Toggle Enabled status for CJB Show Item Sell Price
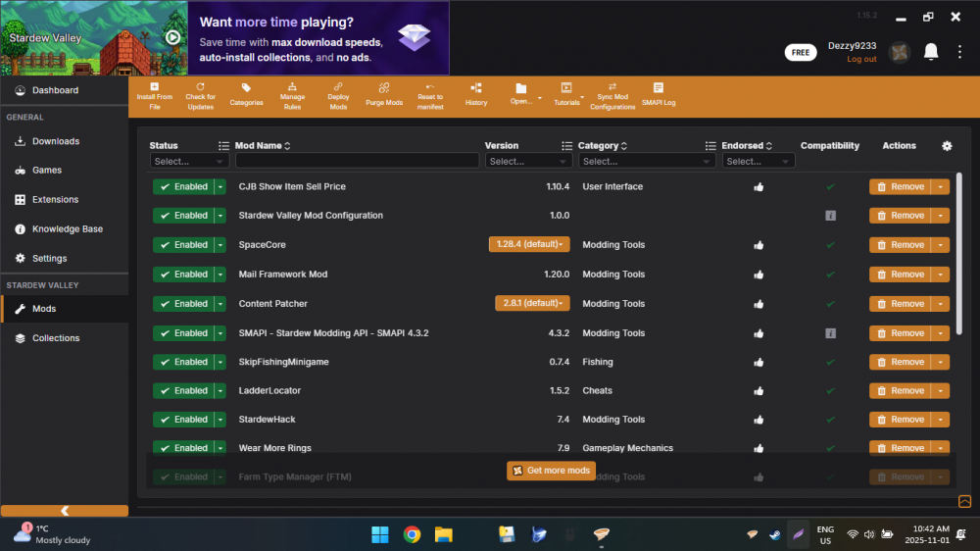Image resolution: width=980 pixels, height=551 pixels. (183, 186)
